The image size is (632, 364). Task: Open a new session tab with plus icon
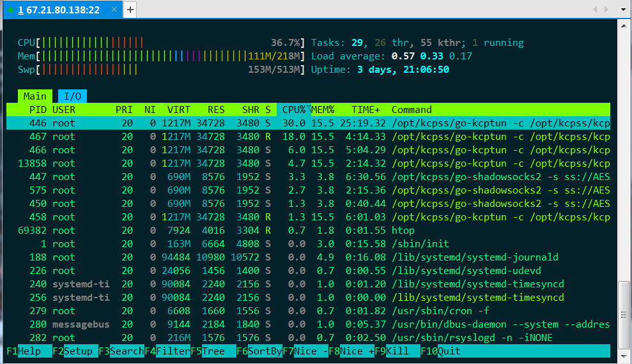tap(130, 10)
